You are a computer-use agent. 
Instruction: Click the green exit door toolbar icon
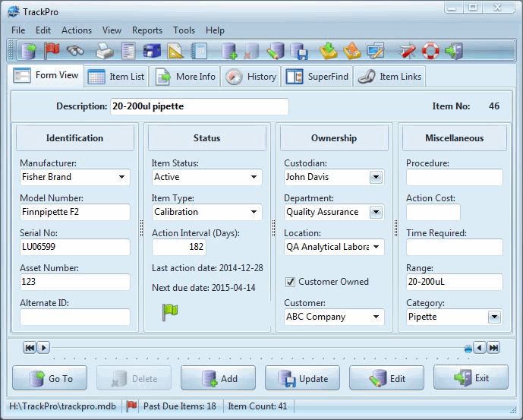(454, 51)
